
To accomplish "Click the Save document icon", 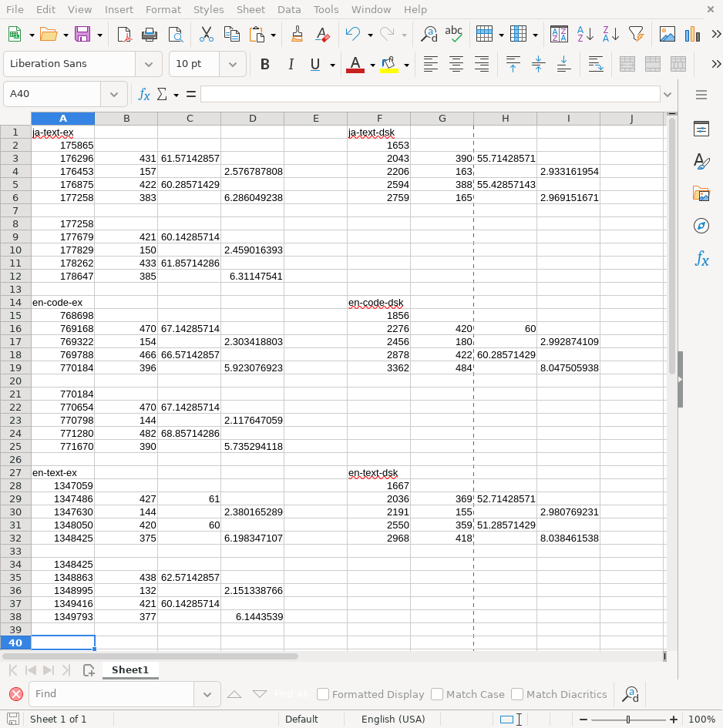I will tap(82, 35).
